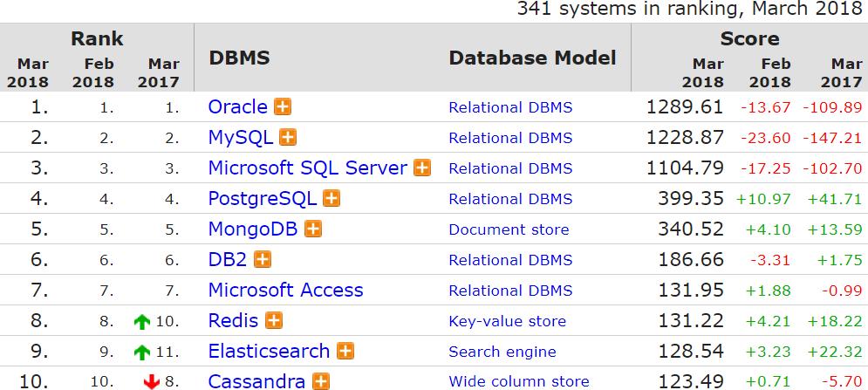Click the -5.70 yearly change value

click(x=841, y=381)
